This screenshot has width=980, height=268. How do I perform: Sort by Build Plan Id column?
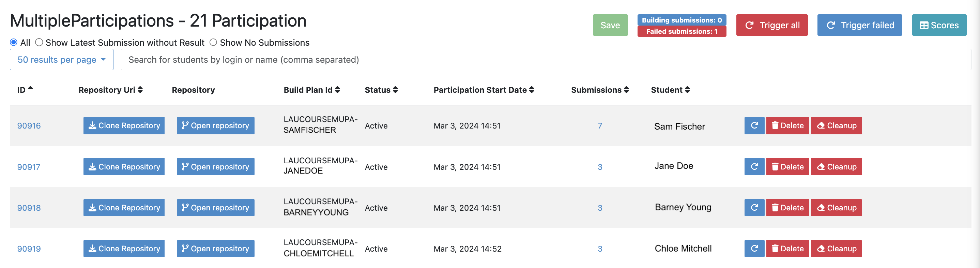311,89
